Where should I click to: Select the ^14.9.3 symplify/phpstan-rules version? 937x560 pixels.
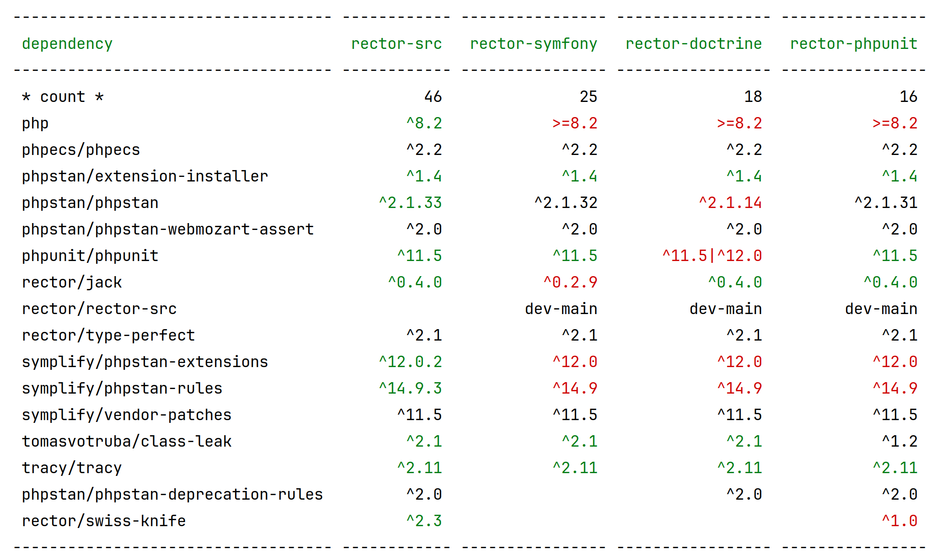point(410,389)
